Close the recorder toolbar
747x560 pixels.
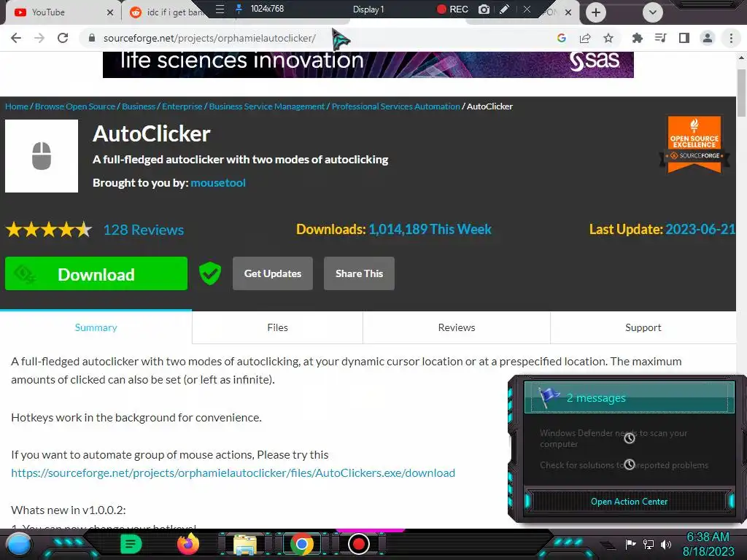(x=527, y=9)
